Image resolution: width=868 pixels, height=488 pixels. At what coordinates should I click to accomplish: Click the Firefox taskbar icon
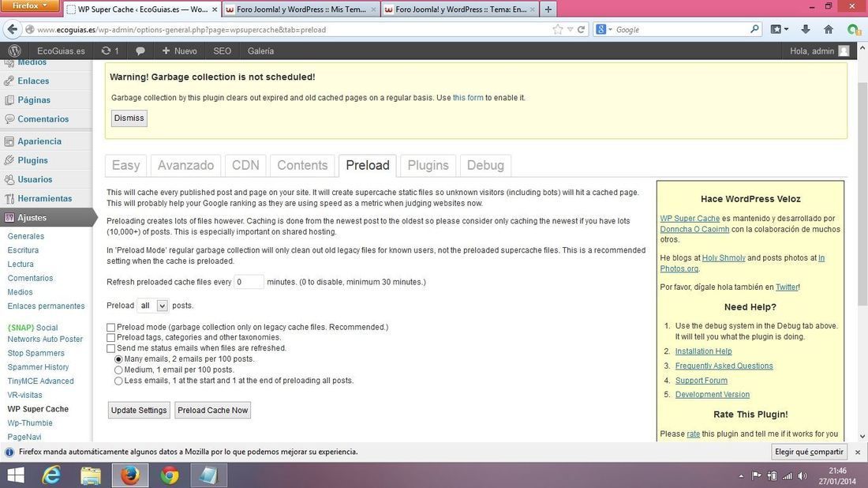pyautogui.click(x=130, y=475)
